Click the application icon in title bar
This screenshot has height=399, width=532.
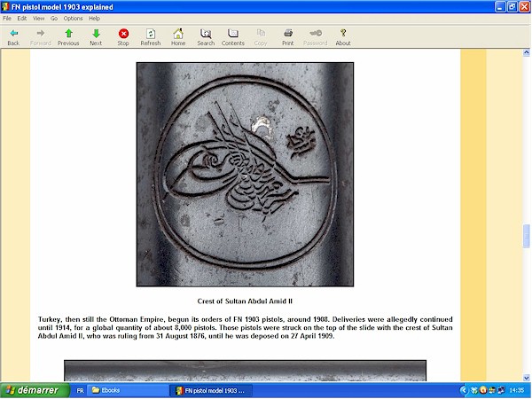click(5, 7)
